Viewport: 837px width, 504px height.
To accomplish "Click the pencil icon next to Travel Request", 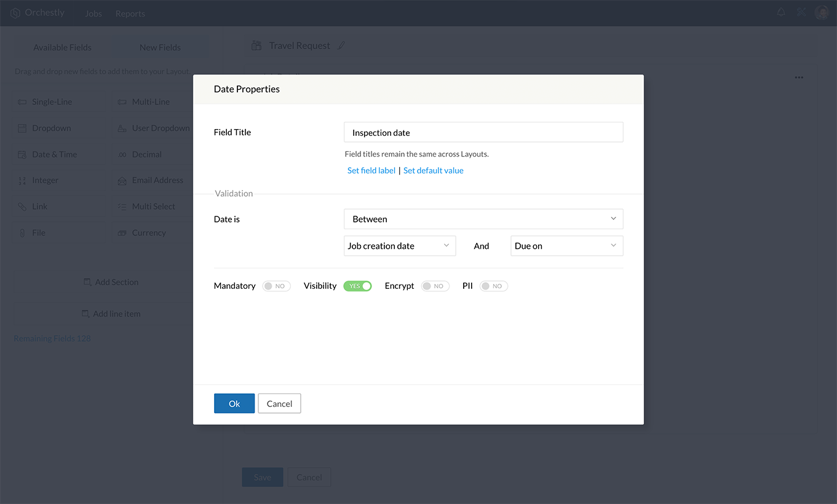I will (x=342, y=45).
